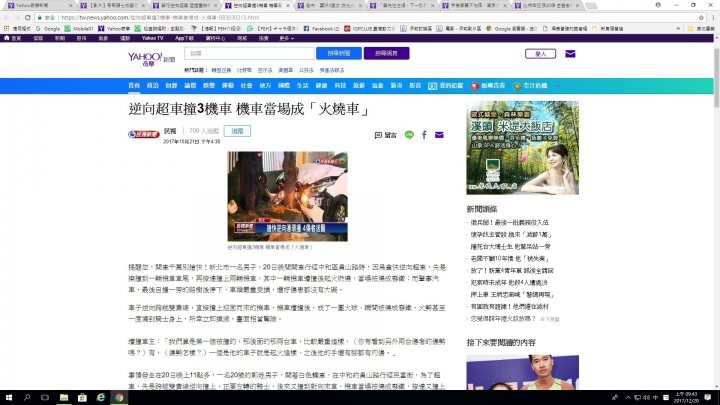Share the article via Facebook icon
Viewport: 720px width, 405px height.
click(x=424, y=135)
